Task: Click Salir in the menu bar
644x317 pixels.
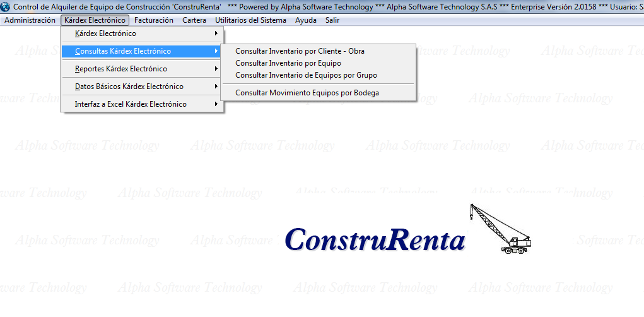Action: tap(332, 20)
